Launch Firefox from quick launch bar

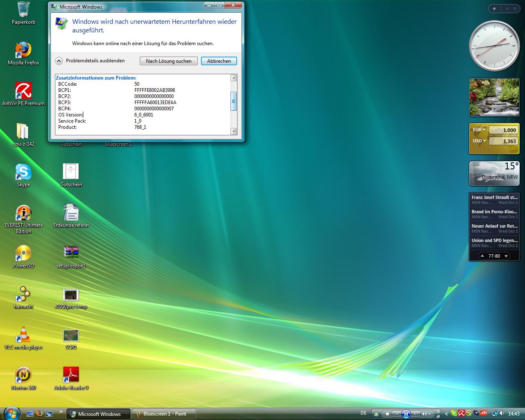coord(39,414)
